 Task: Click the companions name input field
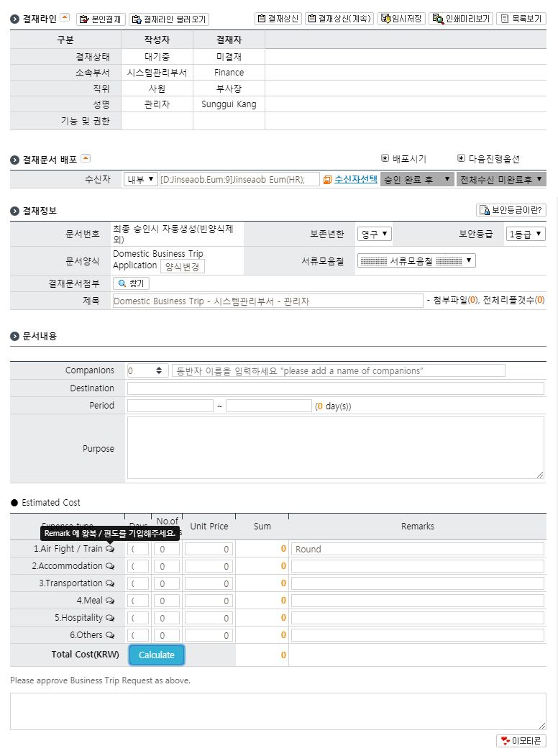click(338, 370)
